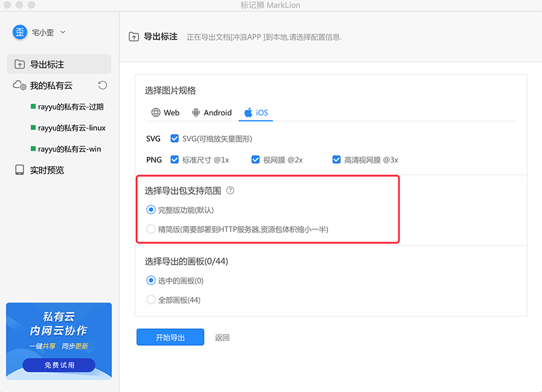This screenshot has width=542, height=392.
Task: Open rayyu的私有云-win in sidebar
Action: tap(69, 149)
